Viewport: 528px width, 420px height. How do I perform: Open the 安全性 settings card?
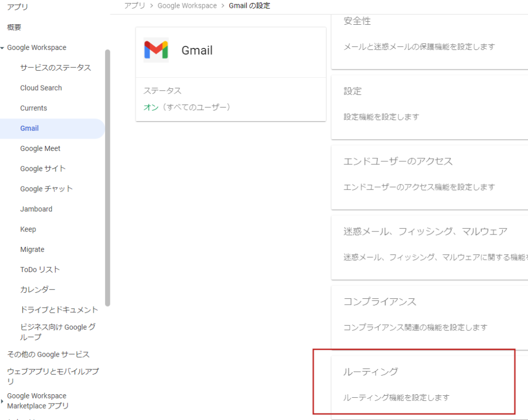[429, 33]
